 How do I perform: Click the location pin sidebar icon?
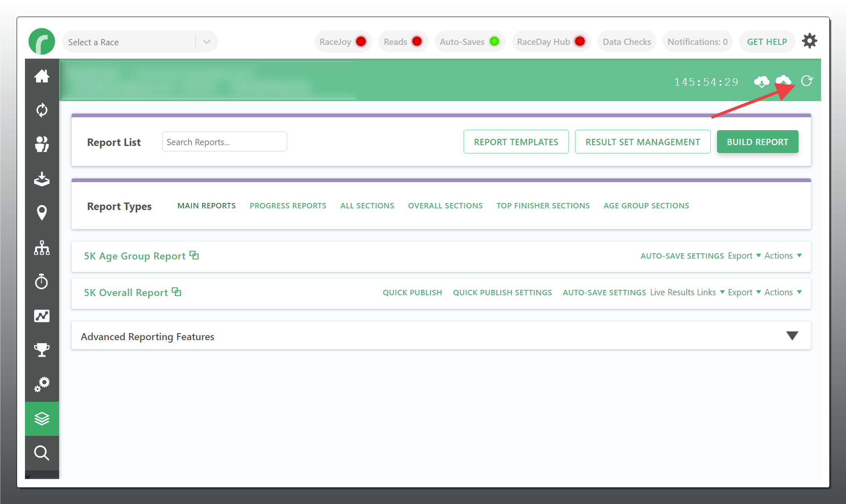[x=42, y=212]
